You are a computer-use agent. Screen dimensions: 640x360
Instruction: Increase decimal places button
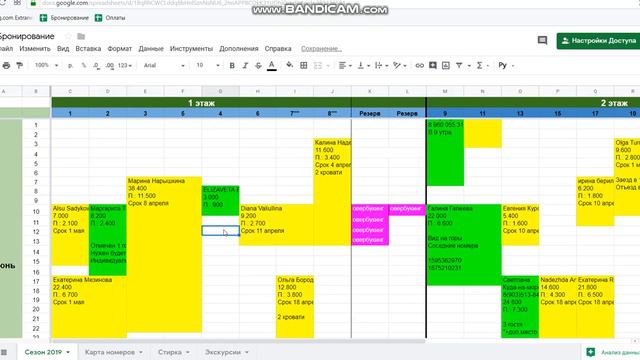(x=110, y=65)
